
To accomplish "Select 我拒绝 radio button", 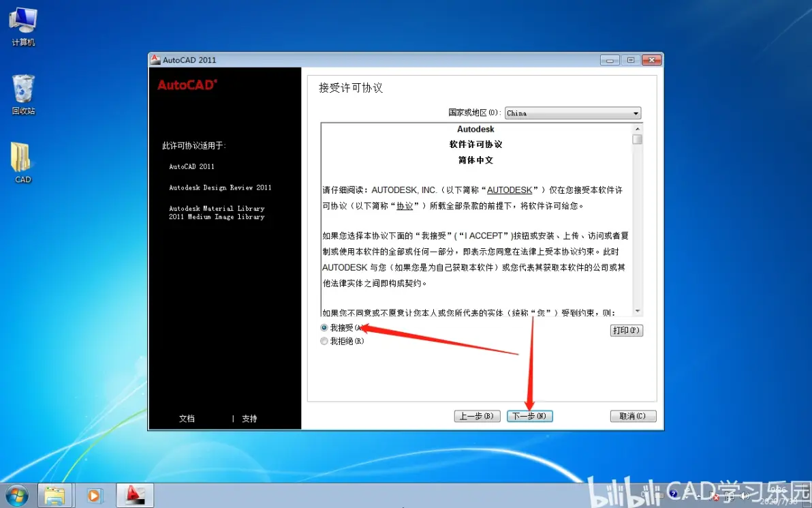I will coord(324,341).
